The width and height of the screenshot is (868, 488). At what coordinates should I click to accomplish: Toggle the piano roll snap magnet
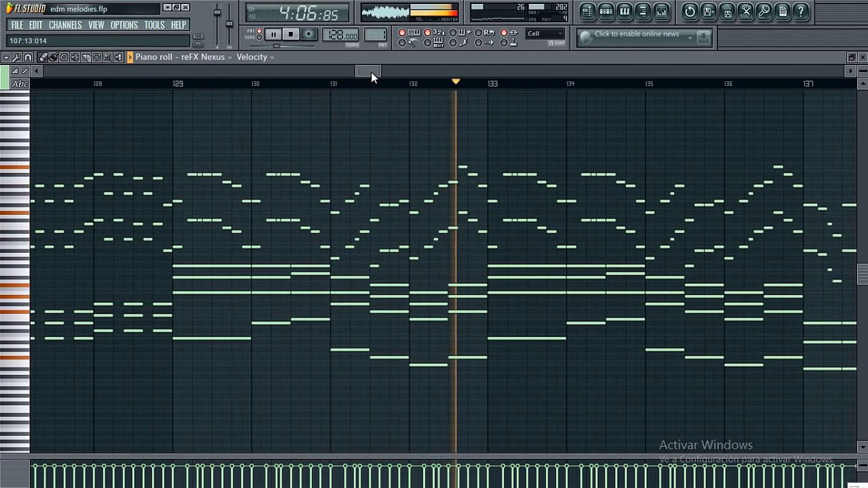pos(28,58)
